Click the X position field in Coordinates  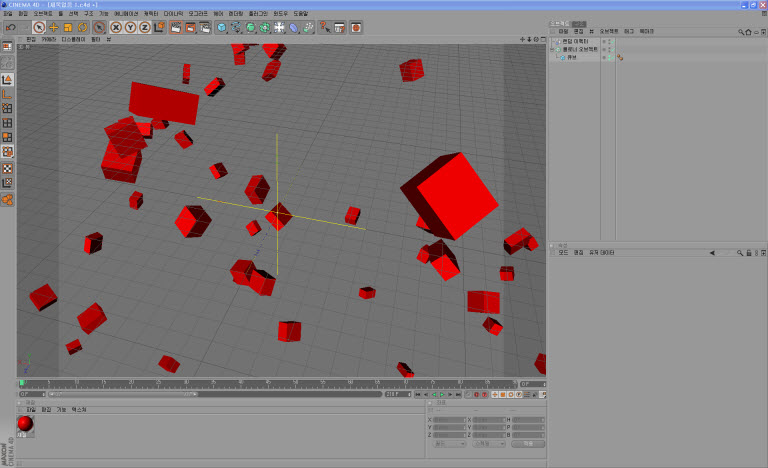click(x=450, y=420)
